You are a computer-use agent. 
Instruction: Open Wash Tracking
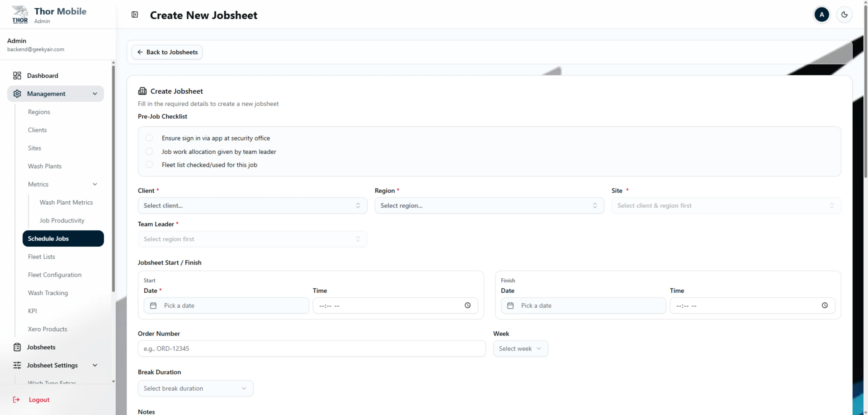48,293
